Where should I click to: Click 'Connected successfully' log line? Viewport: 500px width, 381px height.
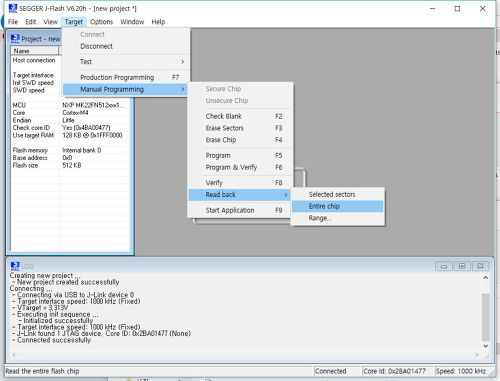pyautogui.click(x=54, y=340)
